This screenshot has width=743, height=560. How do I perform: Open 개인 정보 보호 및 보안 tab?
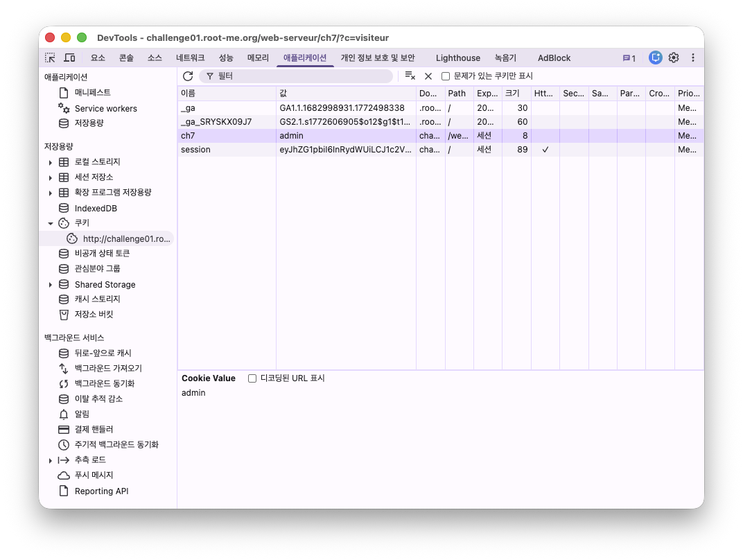(x=378, y=58)
